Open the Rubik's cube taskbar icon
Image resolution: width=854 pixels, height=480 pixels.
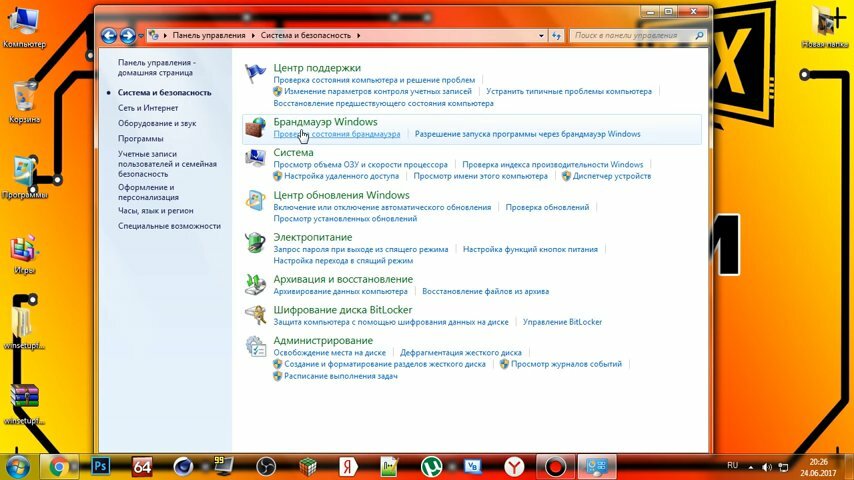pyautogui.click(x=308, y=467)
